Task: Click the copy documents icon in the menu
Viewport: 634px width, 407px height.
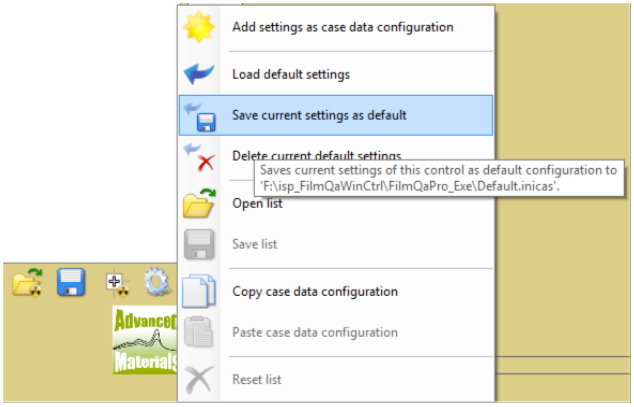Action: [x=199, y=291]
